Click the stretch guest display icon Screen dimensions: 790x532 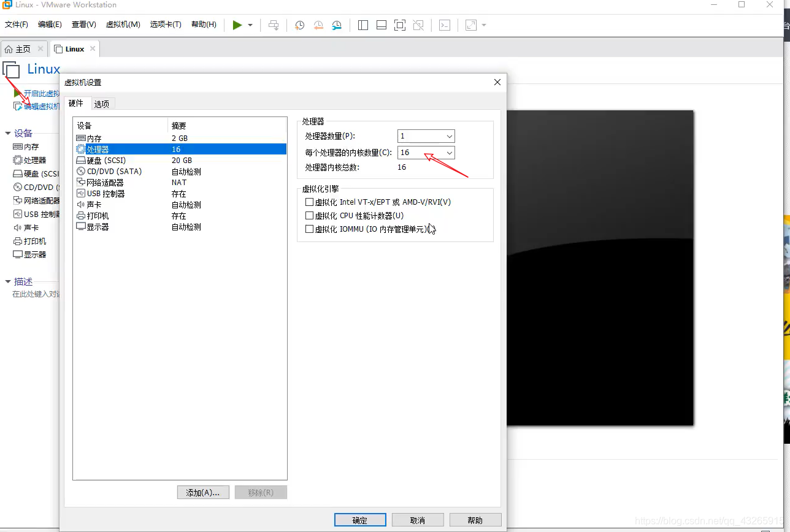pos(471,25)
